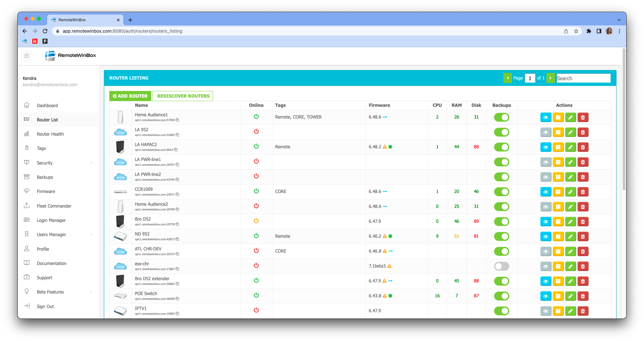Click the blue eye view icon for ND 952
Image resolution: width=644 pixels, height=342 pixels.
click(545, 236)
